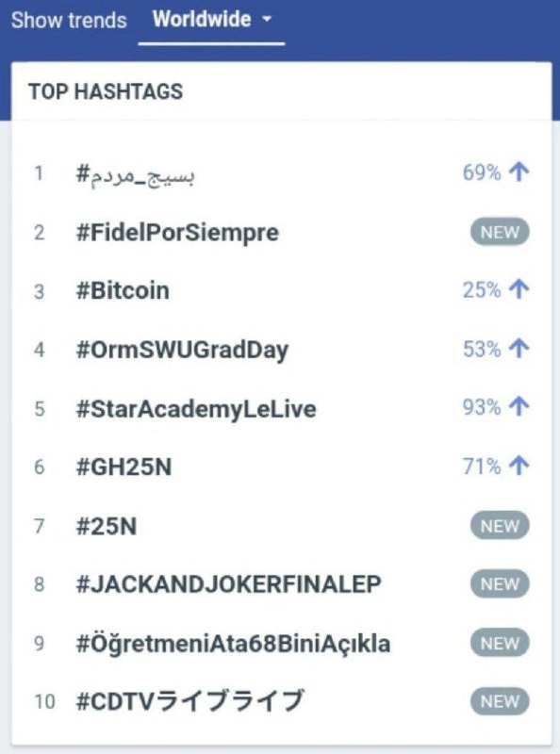The width and height of the screenshot is (560, 754).
Task: Open the #CDTVライブライブ hashtag
Action: pyautogui.click(x=190, y=700)
